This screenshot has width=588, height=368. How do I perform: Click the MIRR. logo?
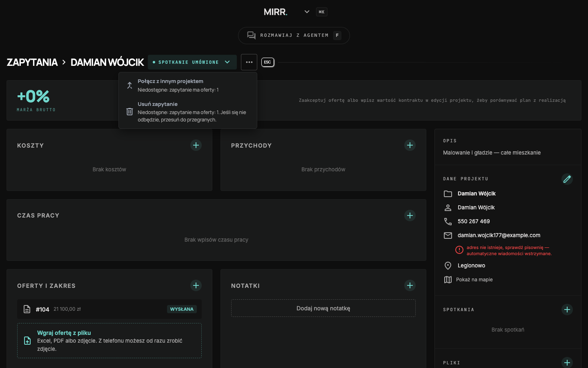(x=276, y=12)
